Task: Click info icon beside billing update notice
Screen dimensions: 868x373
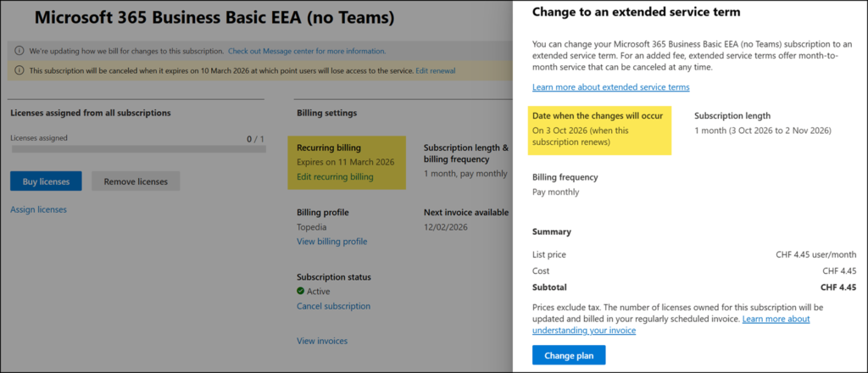Action: (x=19, y=51)
